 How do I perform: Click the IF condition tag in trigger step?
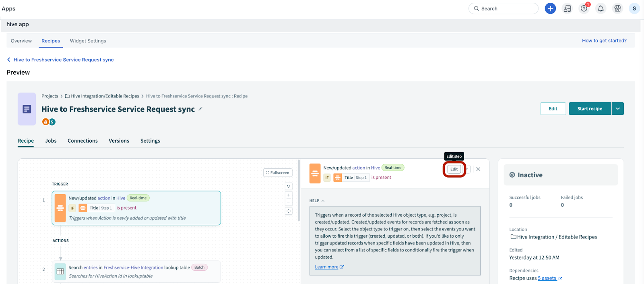click(72, 208)
